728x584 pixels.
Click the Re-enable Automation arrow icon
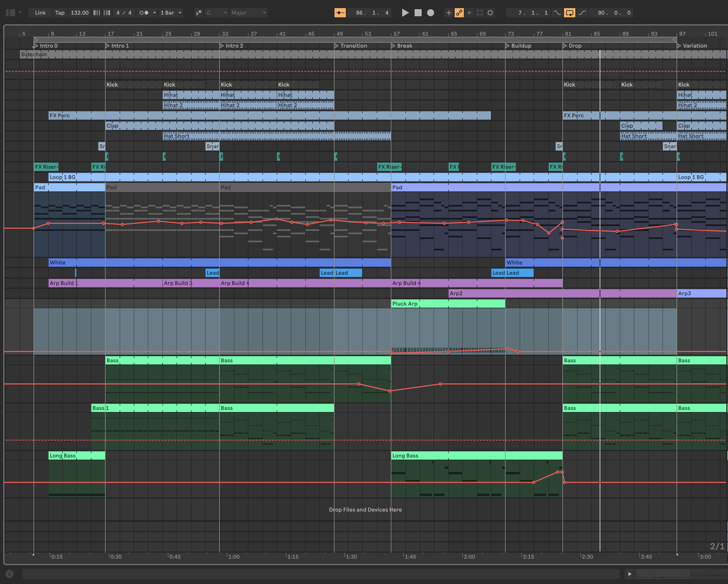pyautogui.click(x=469, y=13)
